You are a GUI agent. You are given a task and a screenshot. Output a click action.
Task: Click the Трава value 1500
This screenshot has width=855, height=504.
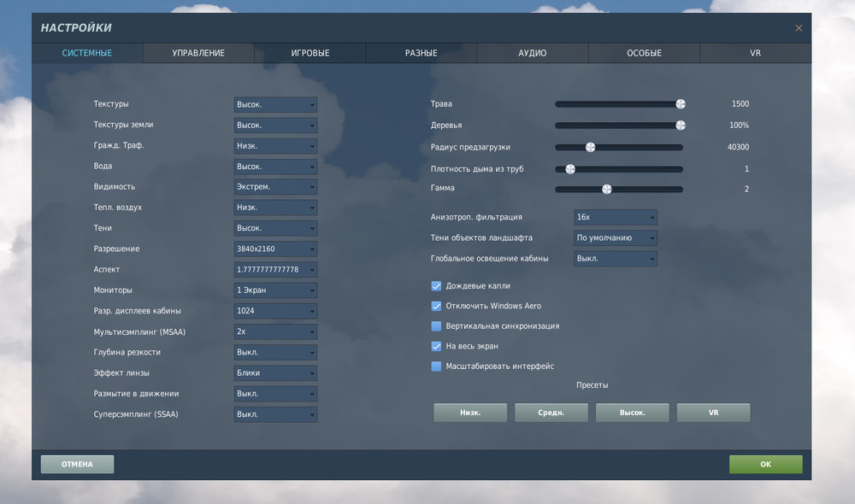740,103
